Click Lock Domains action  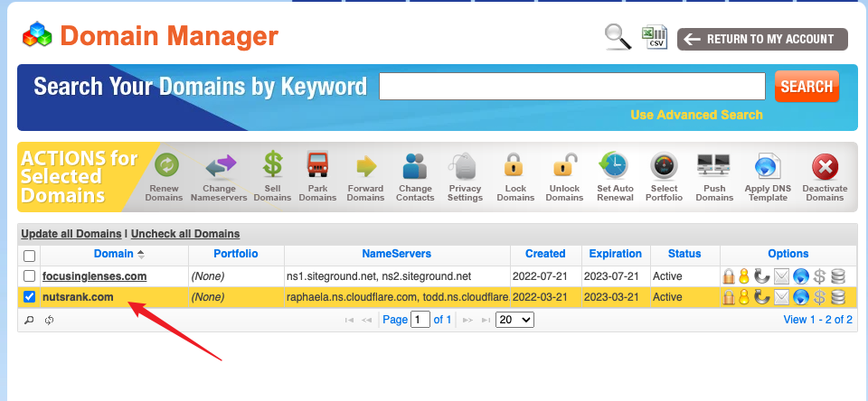(515, 178)
